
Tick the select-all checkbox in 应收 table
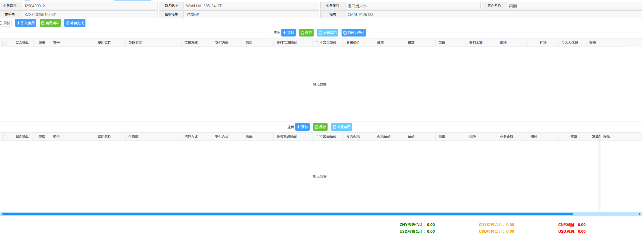(4, 43)
